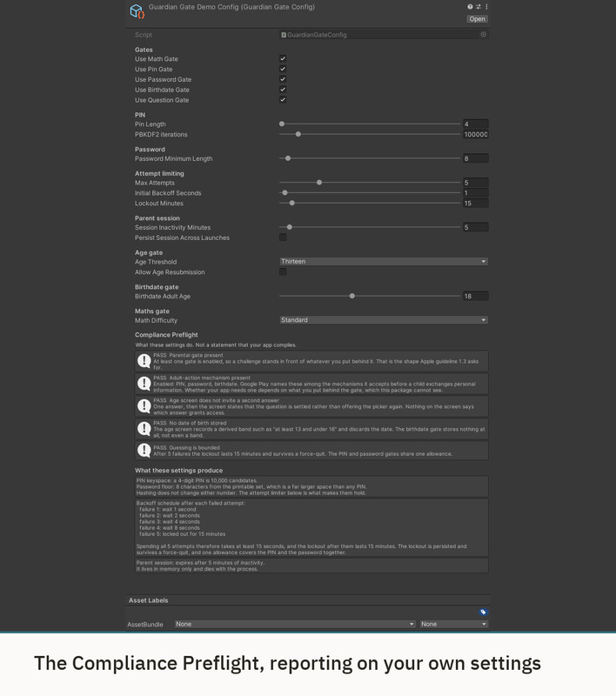
Task: Click the Birthdate Adult Age slider handle
Action: [x=352, y=296]
